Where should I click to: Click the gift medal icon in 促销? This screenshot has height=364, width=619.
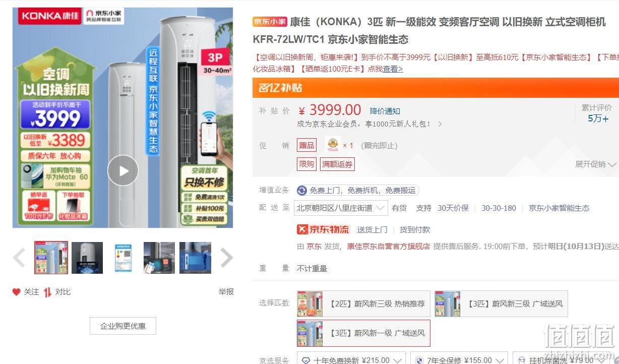click(332, 145)
